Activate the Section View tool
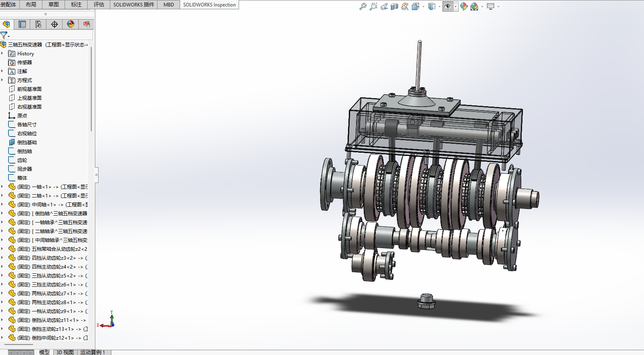Image resolution: width=644 pixels, height=355 pixels. tap(394, 6)
